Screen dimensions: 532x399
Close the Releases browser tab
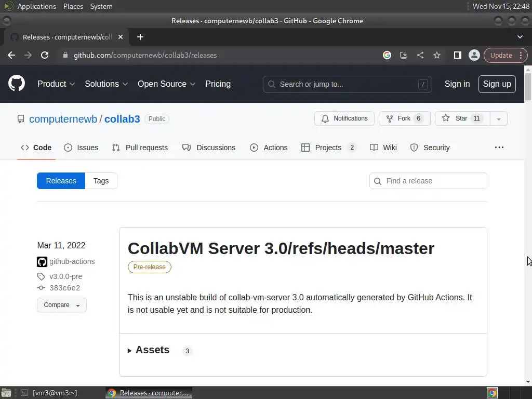point(121,37)
